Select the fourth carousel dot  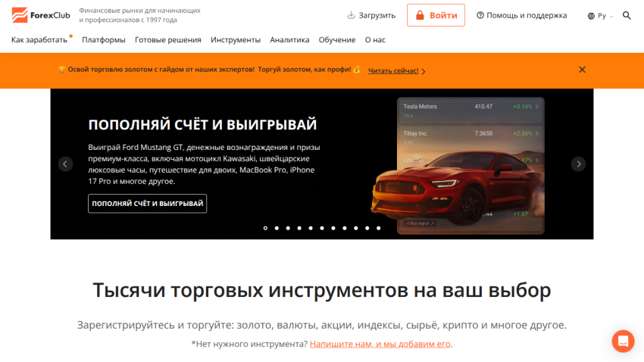(299, 228)
